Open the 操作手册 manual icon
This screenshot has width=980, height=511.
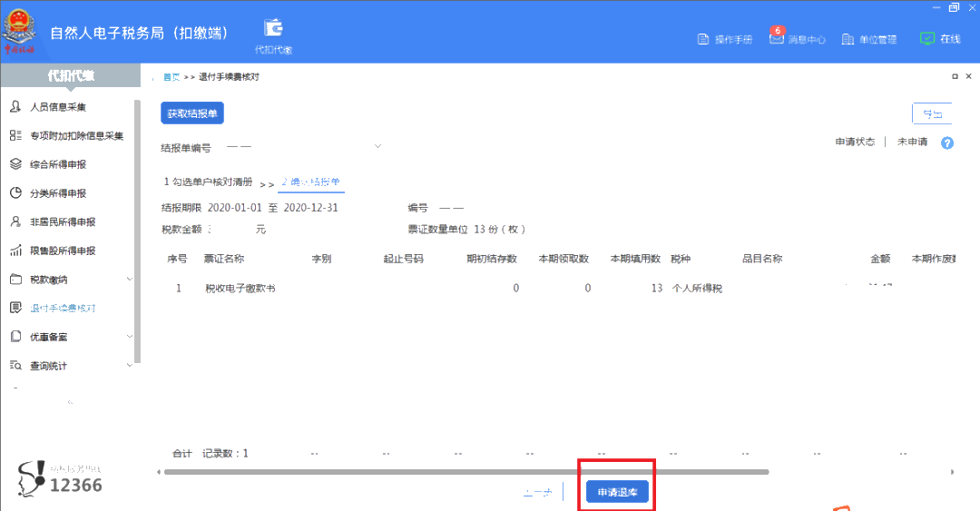coord(703,39)
